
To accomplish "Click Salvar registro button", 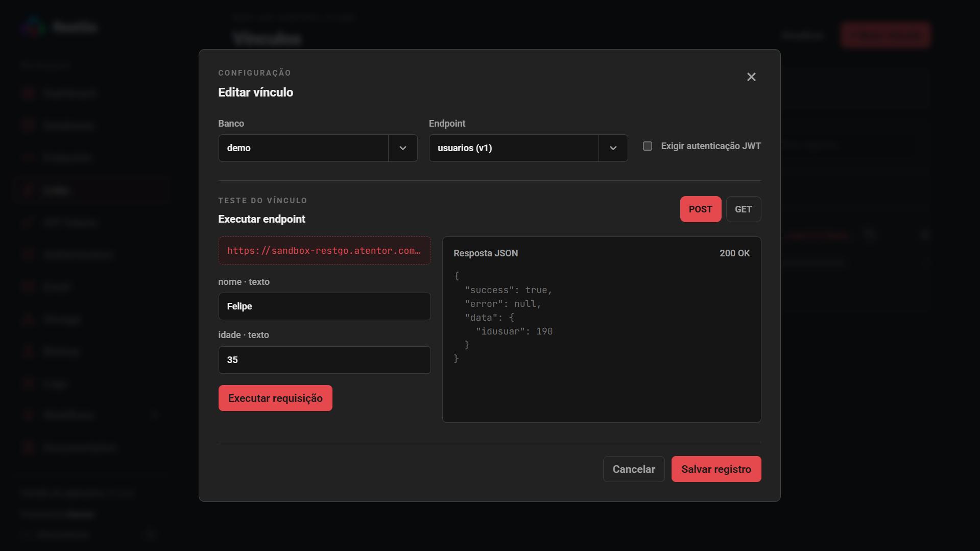I will tap(715, 469).
